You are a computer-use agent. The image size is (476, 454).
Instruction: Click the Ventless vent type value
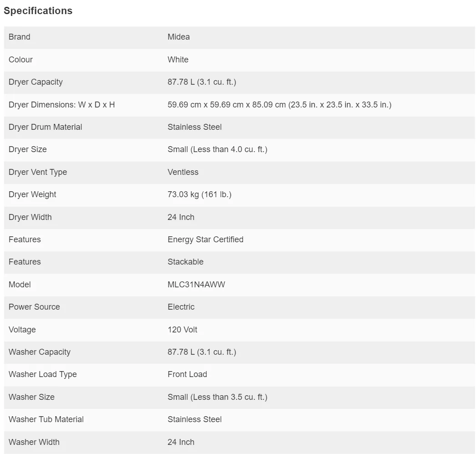pyautogui.click(x=183, y=172)
